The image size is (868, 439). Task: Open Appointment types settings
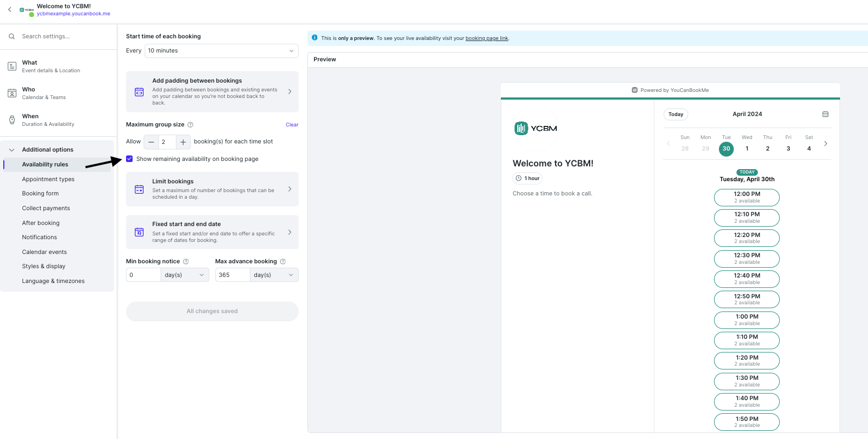click(48, 180)
